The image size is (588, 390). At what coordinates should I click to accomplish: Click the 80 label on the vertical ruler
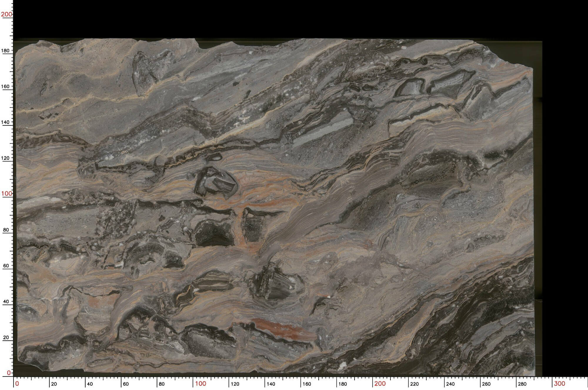(x=6, y=230)
